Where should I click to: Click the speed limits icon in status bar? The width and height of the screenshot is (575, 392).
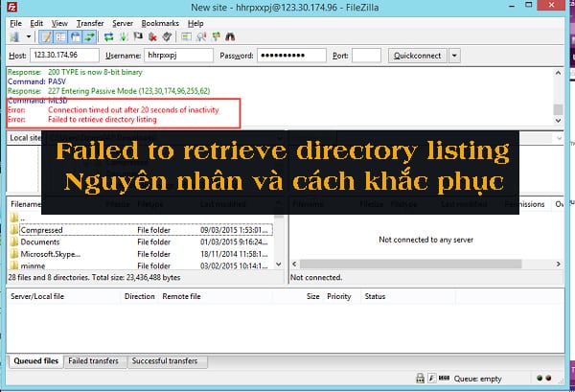pos(432,378)
